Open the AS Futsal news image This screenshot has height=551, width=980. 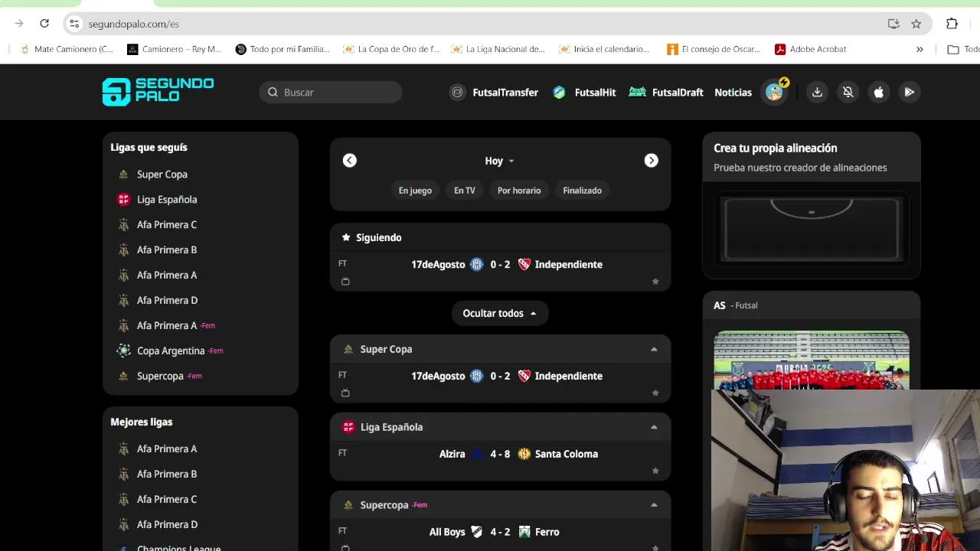[x=812, y=360]
